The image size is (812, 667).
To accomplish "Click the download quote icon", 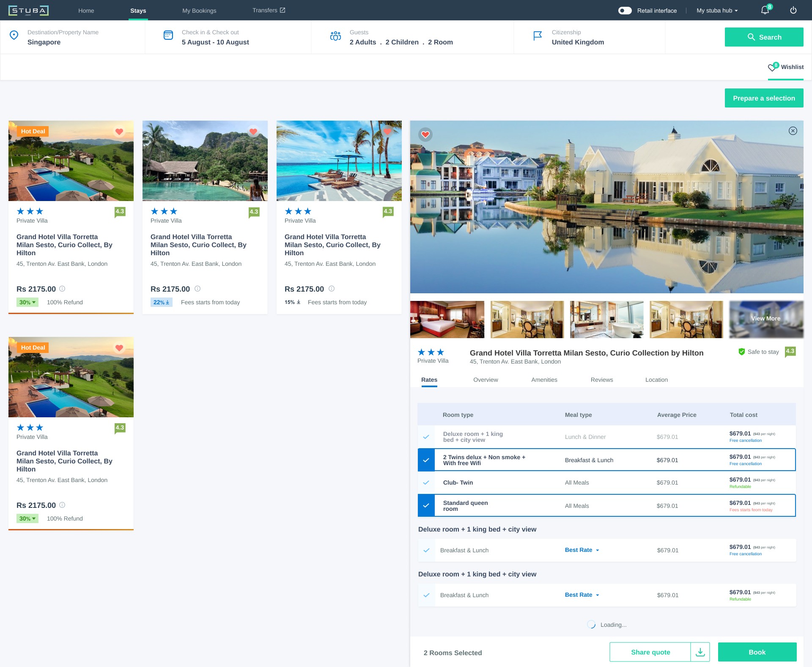I will 700,652.
